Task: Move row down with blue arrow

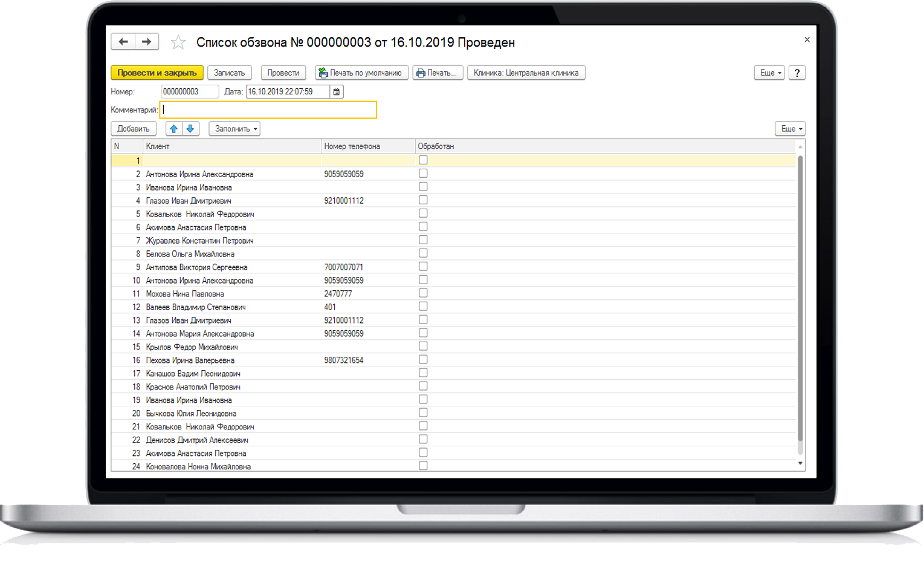Action: click(x=190, y=129)
